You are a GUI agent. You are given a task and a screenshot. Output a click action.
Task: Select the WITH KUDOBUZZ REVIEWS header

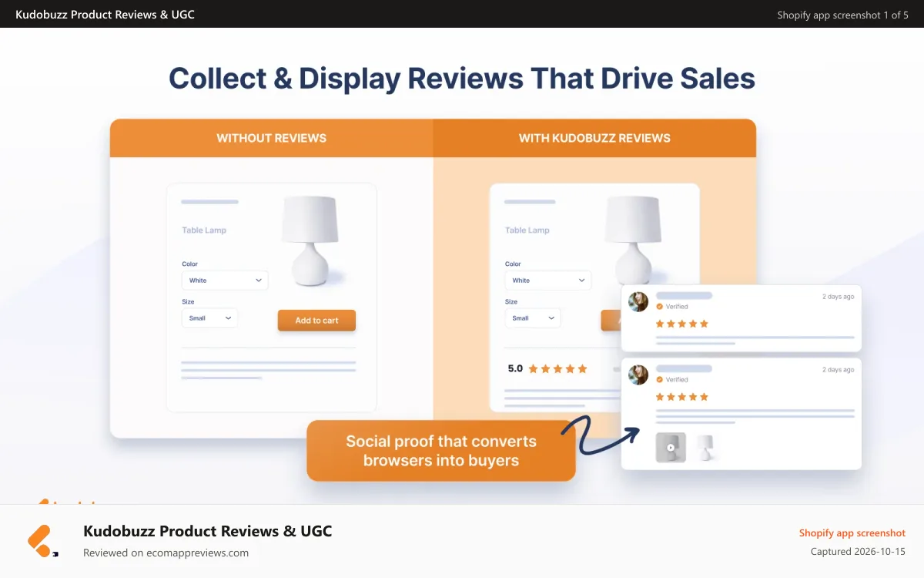click(594, 138)
